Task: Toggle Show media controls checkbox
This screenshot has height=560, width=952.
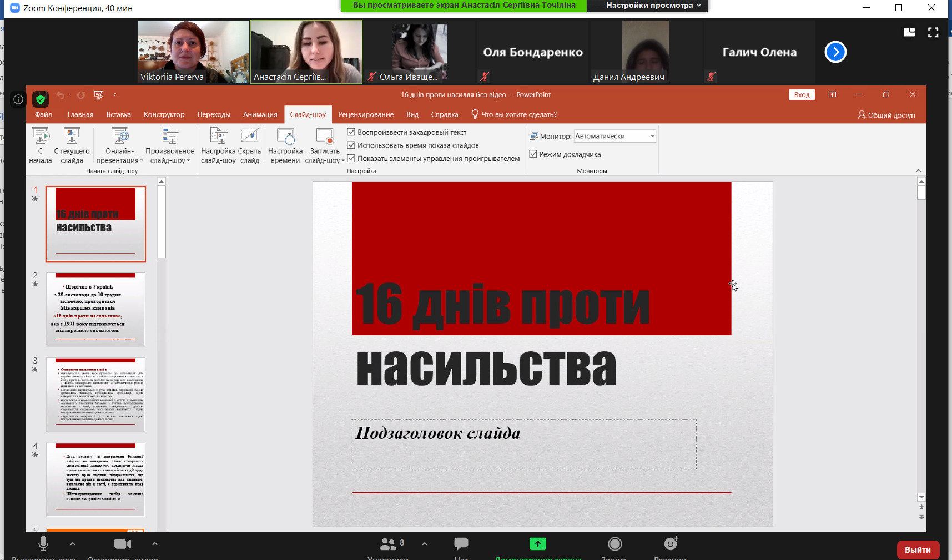Action: (351, 158)
